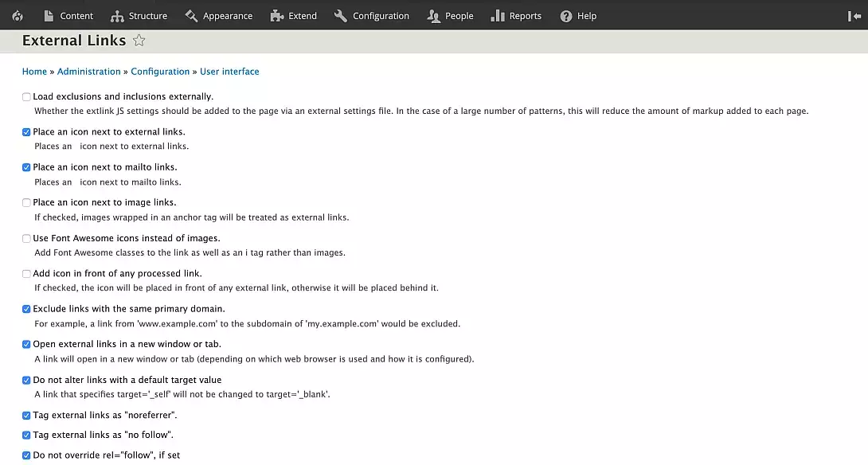The image size is (868, 465).
Task: Click the Structure blocks icon
Action: tap(116, 15)
